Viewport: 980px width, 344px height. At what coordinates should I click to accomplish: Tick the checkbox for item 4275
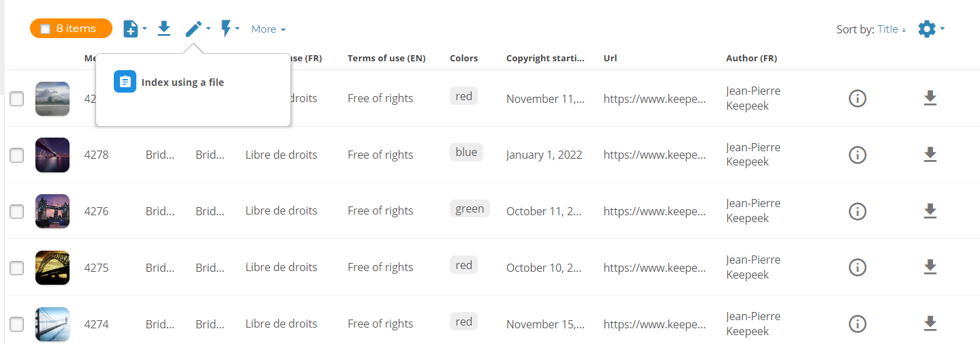click(x=17, y=268)
